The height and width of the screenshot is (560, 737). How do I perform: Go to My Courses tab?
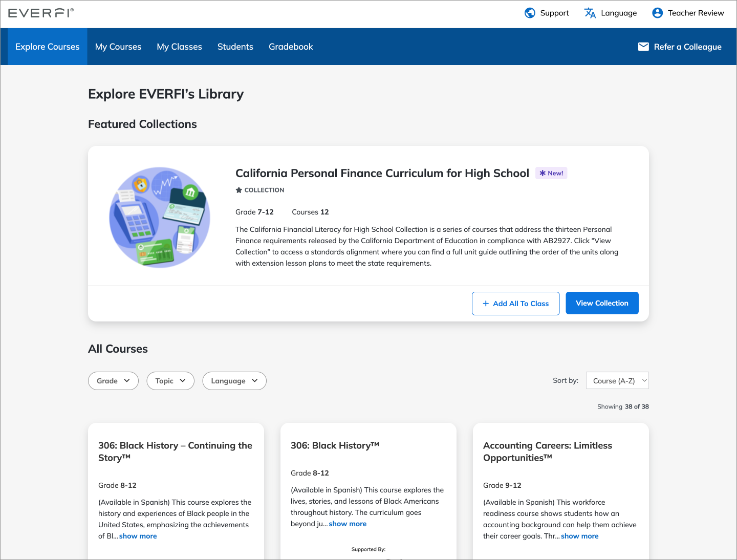pyautogui.click(x=118, y=47)
